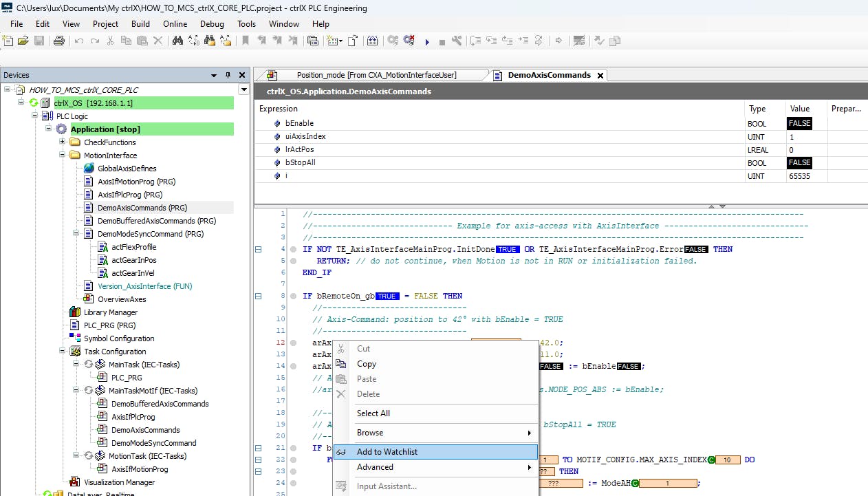Open the Advanced submenu in context menu
The height and width of the screenshot is (496, 868).
435,467
